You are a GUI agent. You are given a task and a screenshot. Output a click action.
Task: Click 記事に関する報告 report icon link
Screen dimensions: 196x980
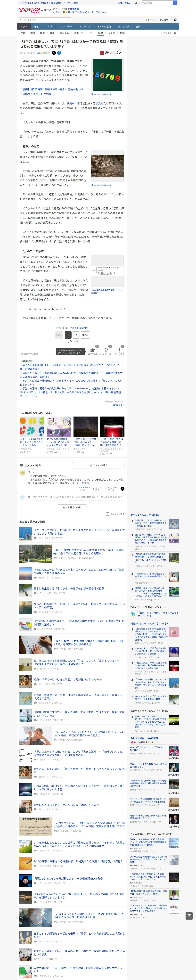29,354
